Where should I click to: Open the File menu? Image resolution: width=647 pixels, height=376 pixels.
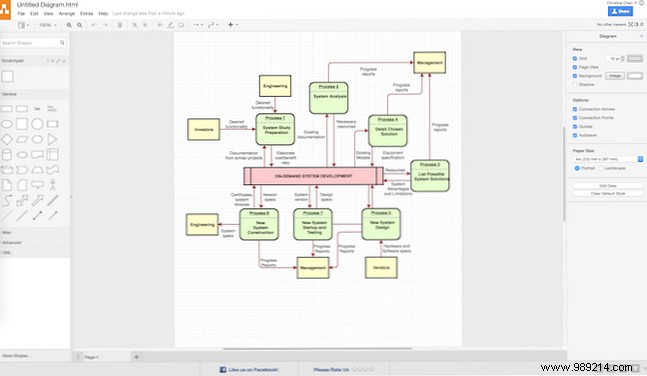(21, 14)
